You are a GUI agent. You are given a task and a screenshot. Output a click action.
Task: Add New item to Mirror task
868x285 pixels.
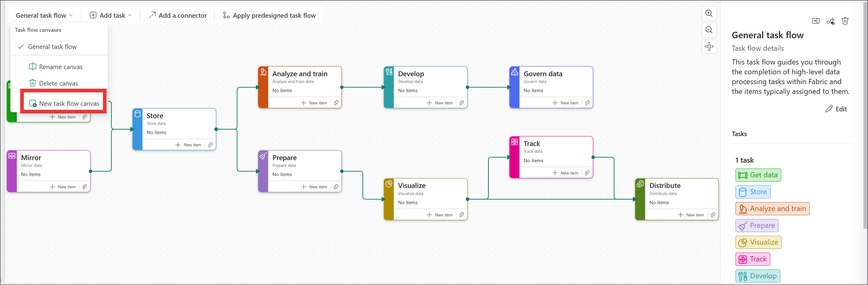[63, 187]
